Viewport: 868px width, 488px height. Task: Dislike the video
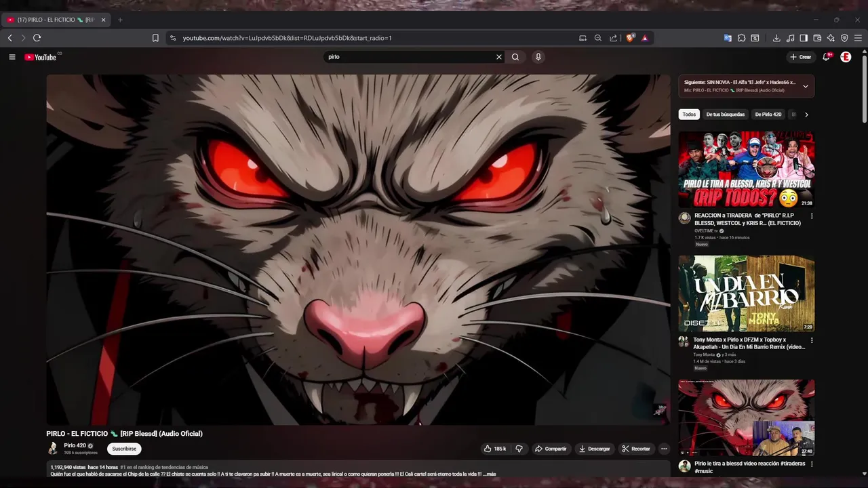pyautogui.click(x=519, y=449)
